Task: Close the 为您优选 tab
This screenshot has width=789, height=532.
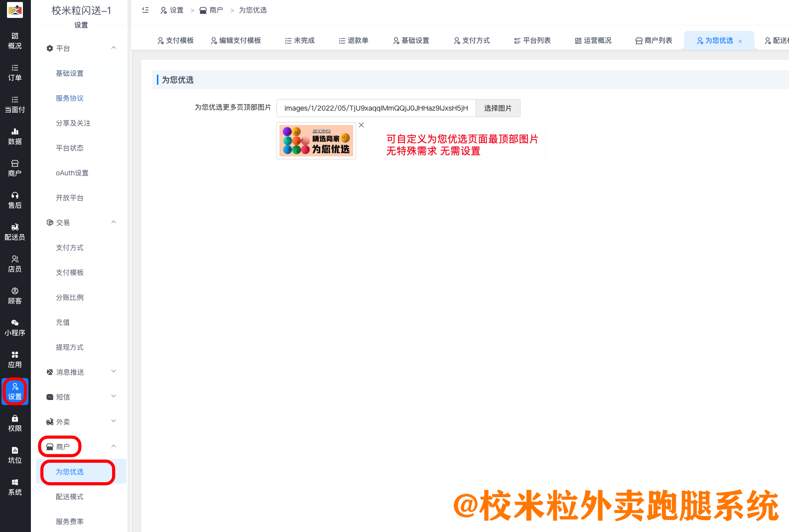Action: pos(740,41)
